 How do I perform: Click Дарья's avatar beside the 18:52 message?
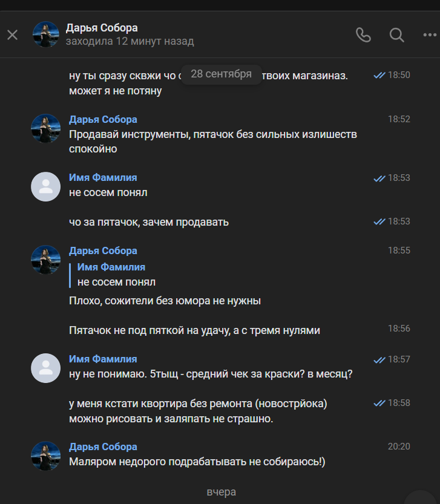[x=45, y=128]
